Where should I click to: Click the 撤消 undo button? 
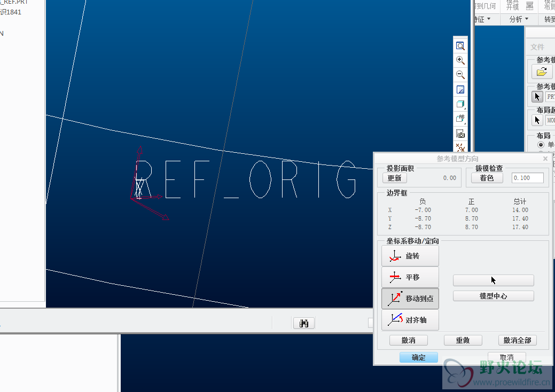pyautogui.click(x=409, y=340)
